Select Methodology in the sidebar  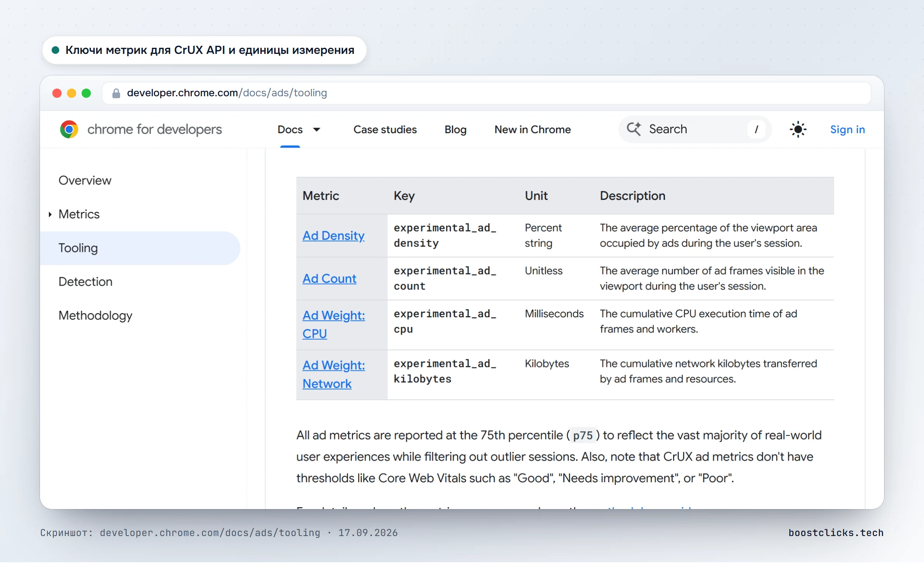click(95, 316)
